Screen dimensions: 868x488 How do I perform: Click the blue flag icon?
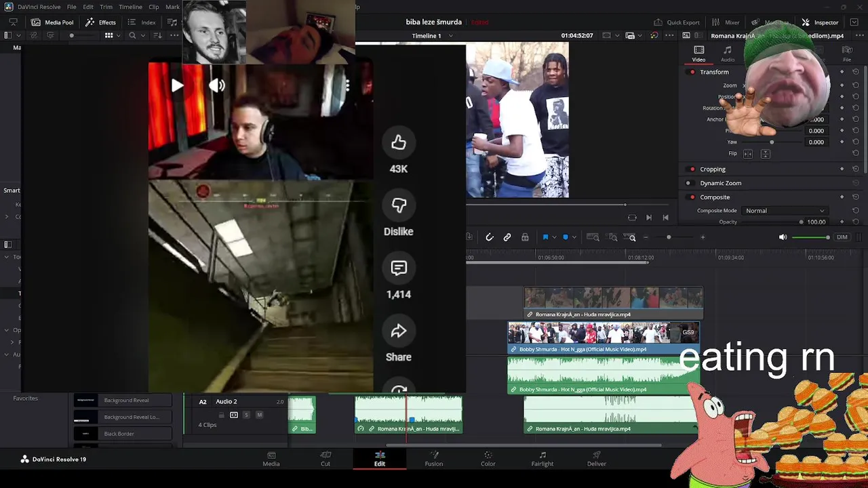[x=545, y=237]
